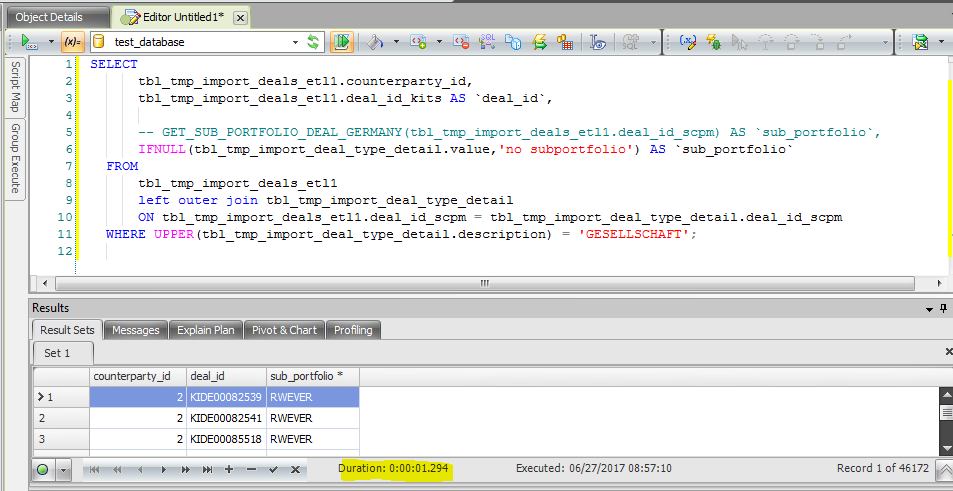Click the X cancel edit navigator icon
This screenshot has width=953, height=491.
pos(295,469)
